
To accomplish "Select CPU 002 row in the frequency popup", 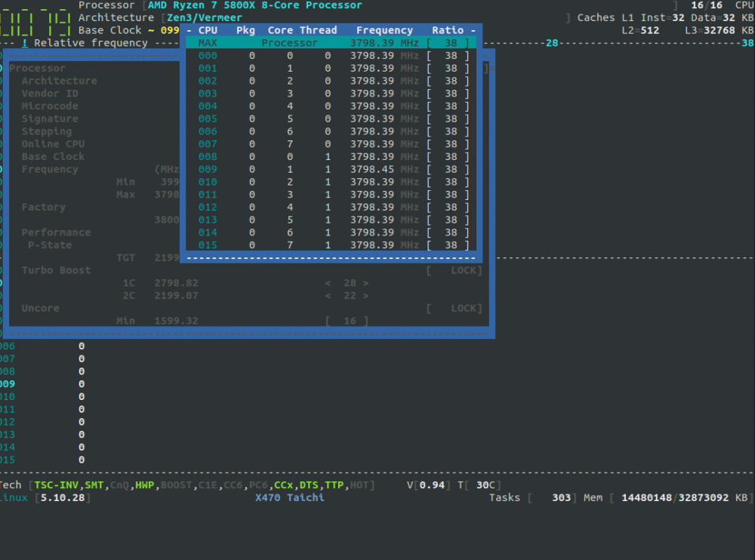I will [331, 81].
